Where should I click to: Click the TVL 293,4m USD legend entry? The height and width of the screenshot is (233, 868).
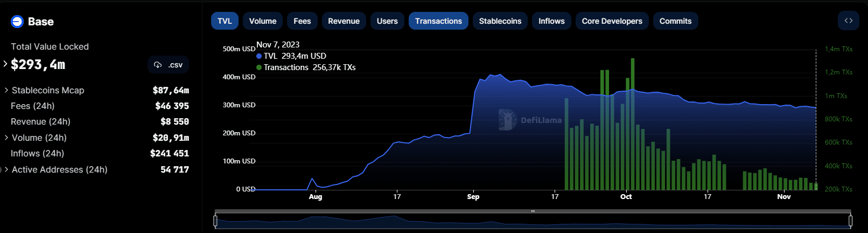(x=291, y=56)
